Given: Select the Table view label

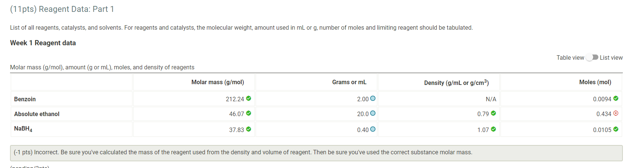Looking at the screenshot, I should pyautogui.click(x=570, y=57).
